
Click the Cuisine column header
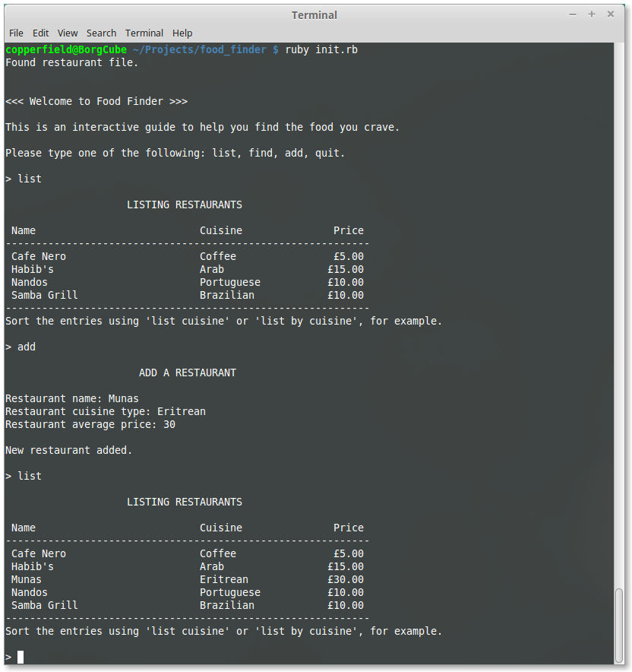click(x=220, y=528)
